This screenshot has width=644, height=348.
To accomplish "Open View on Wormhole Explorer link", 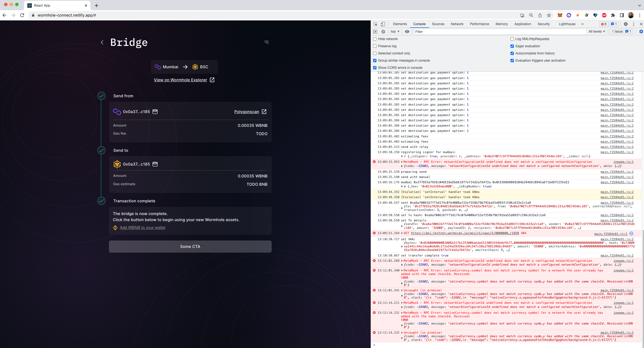I will [x=180, y=80].
